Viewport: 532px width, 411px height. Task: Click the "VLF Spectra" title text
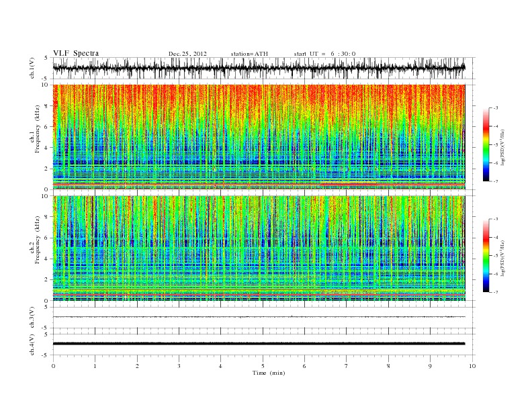(76, 53)
